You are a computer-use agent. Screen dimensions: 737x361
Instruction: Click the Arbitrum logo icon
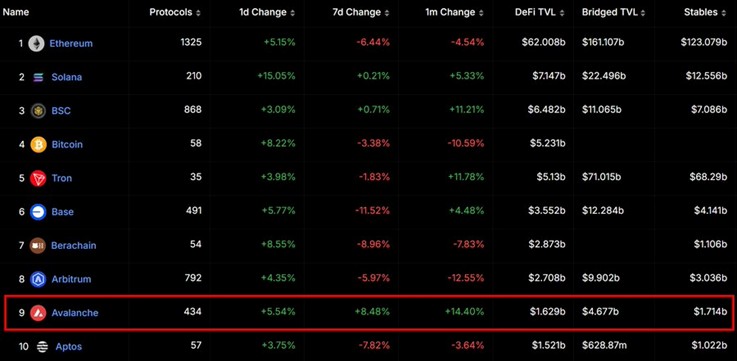point(38,279)
